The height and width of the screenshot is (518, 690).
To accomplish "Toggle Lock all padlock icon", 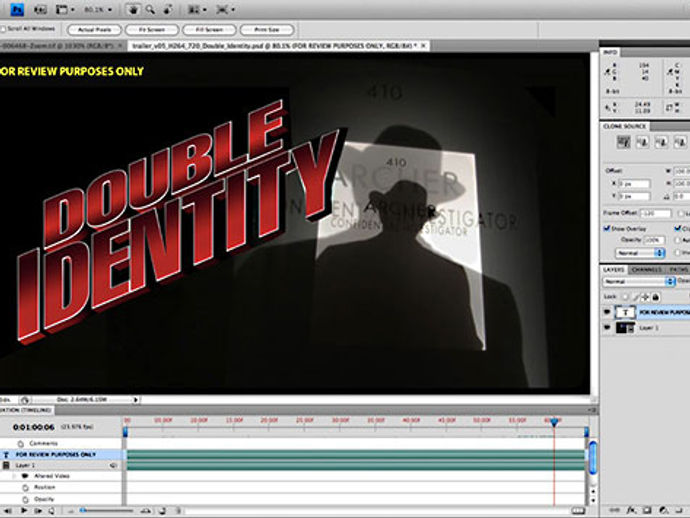I will pos(656,297).
